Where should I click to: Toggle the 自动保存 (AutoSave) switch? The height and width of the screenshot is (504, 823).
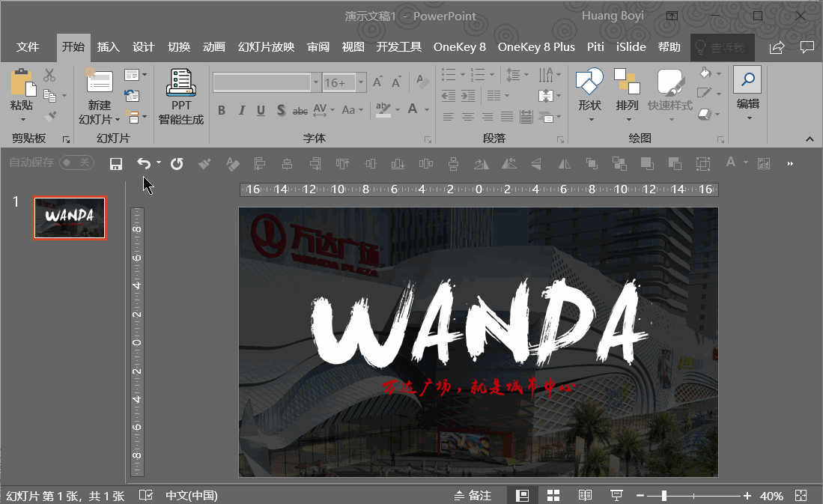[x=76, y=163]
